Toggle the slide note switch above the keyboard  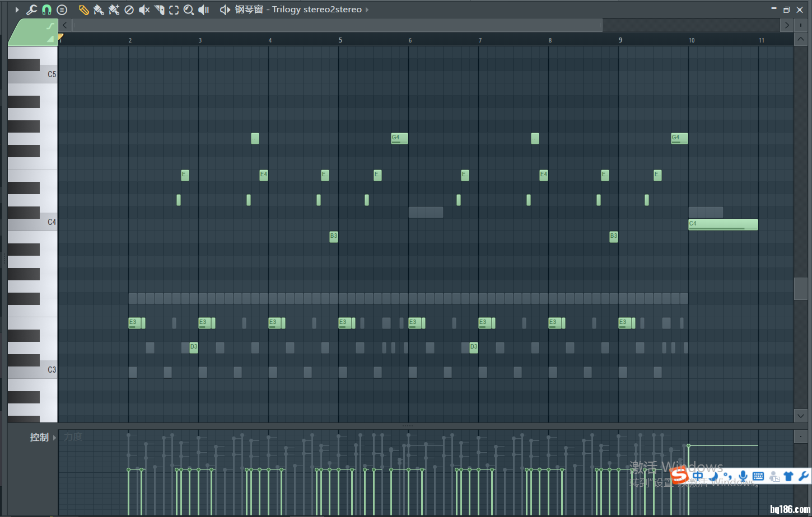[x=50, y=26]
